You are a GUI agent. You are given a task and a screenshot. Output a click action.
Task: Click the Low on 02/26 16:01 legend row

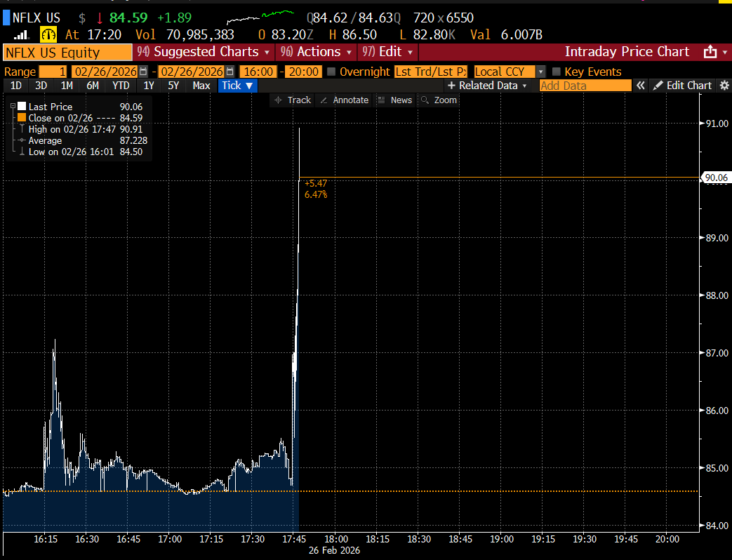(x=81, y=152)
